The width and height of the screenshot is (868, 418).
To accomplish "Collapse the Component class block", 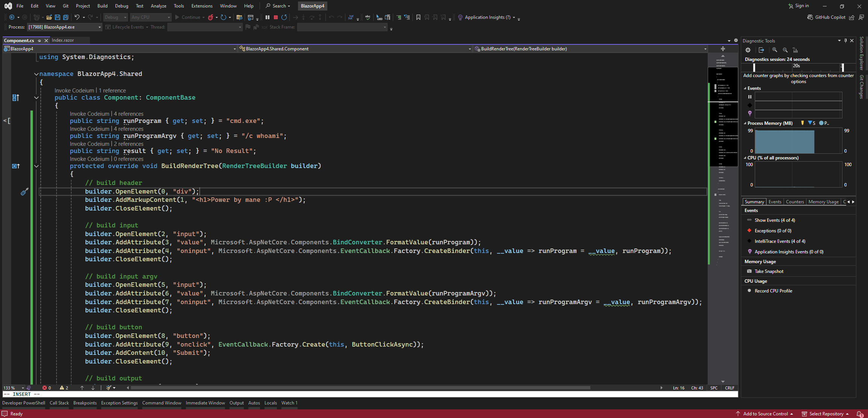I will tap(36, 98).
